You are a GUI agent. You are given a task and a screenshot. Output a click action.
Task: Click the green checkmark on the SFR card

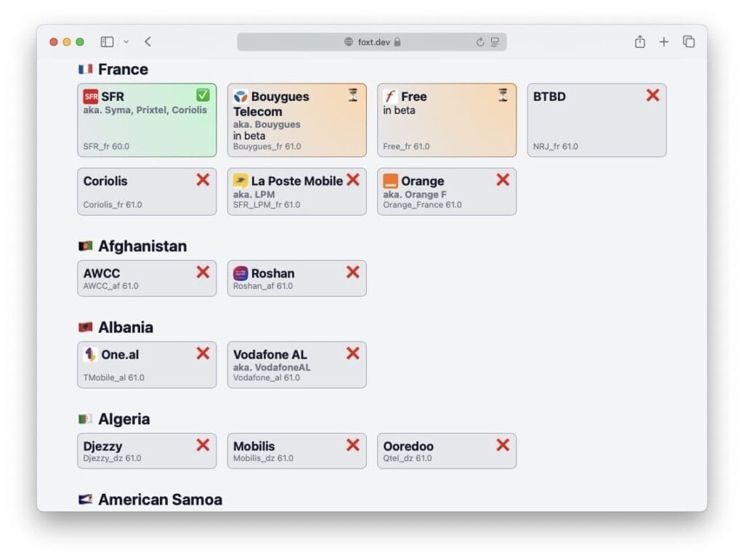point(202,94)
